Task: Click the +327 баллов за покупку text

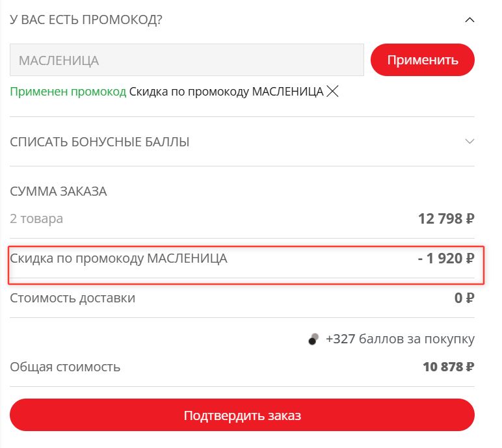Action: tap(400, 339)
